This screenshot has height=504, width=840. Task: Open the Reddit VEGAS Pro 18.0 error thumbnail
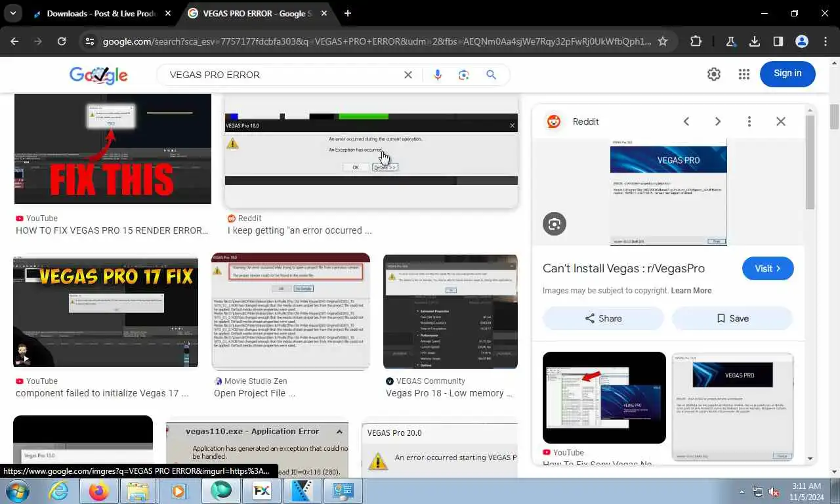(371, 150)
